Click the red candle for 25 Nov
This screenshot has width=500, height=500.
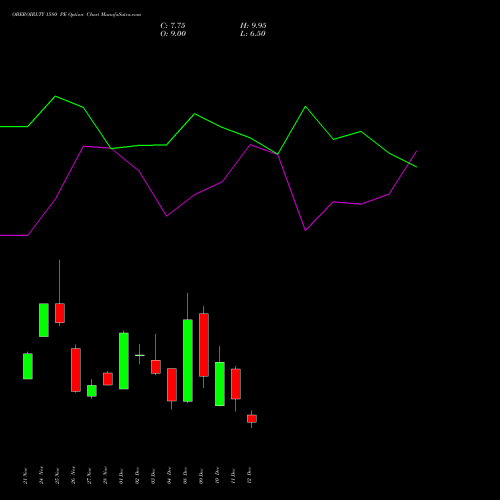pyautogui.click(x=60, y=313)
